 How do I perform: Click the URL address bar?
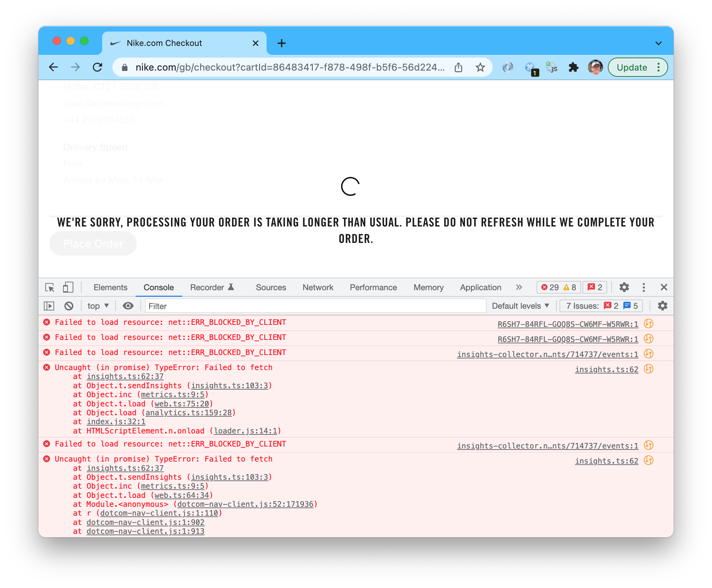[x=290, y=68]
